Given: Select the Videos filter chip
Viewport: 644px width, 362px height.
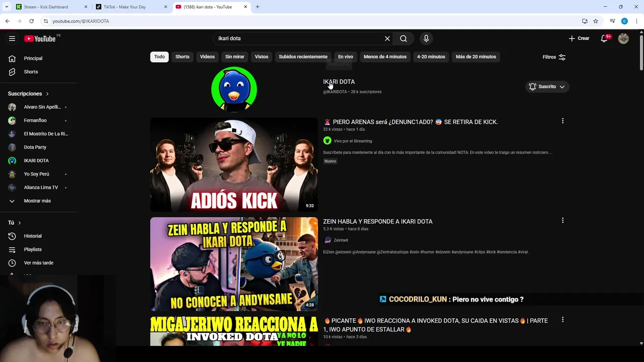Looking at the screenshot, I should coord(207,57).
